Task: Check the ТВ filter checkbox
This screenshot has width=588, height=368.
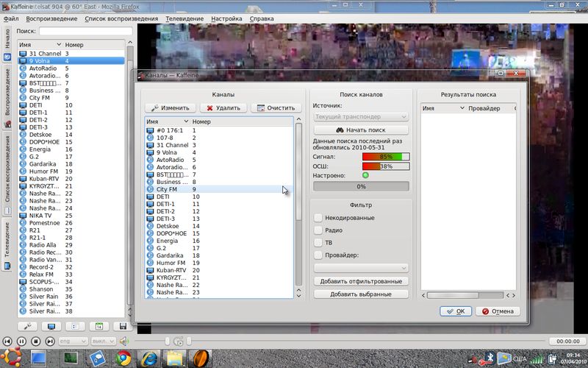Action: (x=318, y=243)
